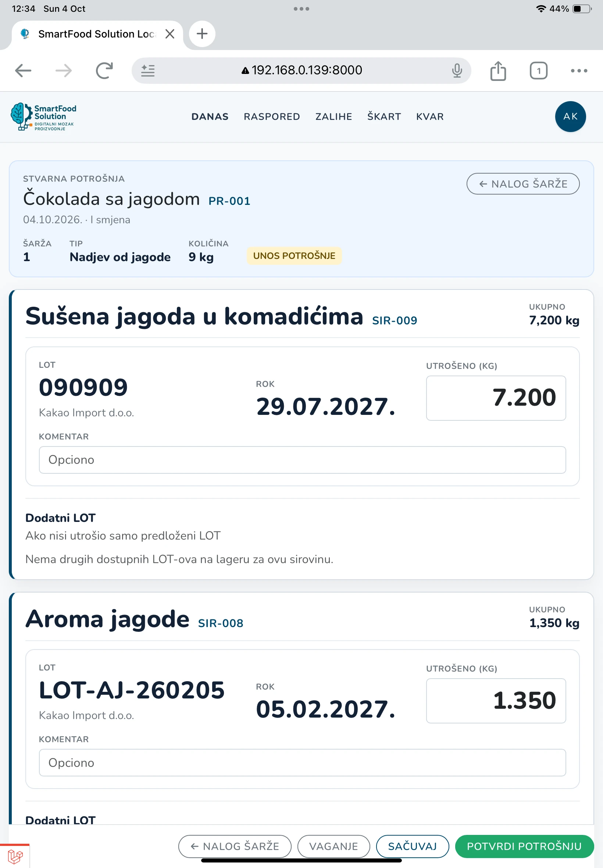Viewport: 603px width, 868px height.
Task: Open the tab switcher showing 1 tab
Action: [x=538, y=71]
